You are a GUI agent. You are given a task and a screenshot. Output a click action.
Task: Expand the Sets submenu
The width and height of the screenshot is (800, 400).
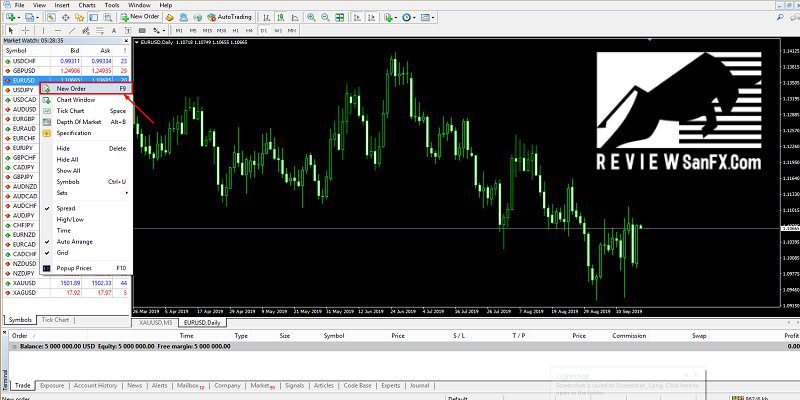(64, 192)
